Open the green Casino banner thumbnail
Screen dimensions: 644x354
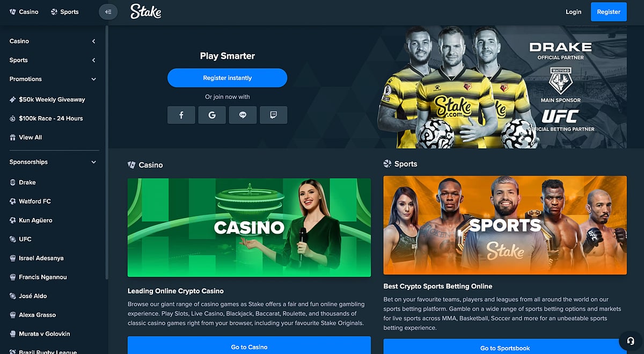pos(249,227)
